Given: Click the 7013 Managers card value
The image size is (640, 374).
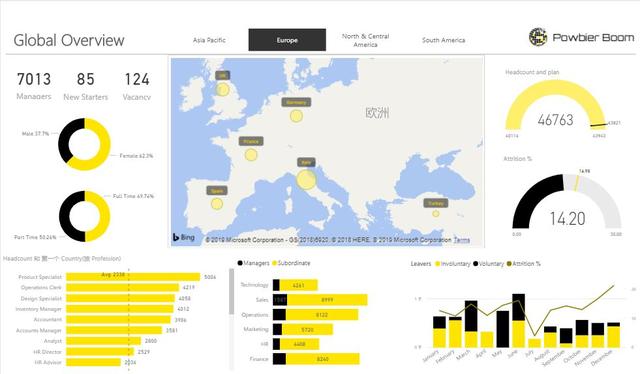Looking at the screenshot, I should [x=34, y=79].
